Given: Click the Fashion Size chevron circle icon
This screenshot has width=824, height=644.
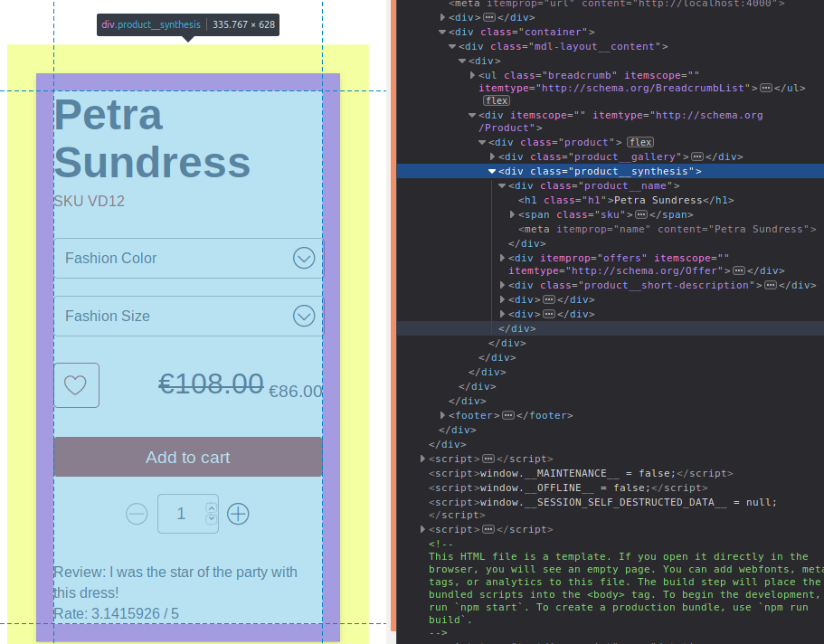Looking at the screenshot, I should (x=304, y=316).
